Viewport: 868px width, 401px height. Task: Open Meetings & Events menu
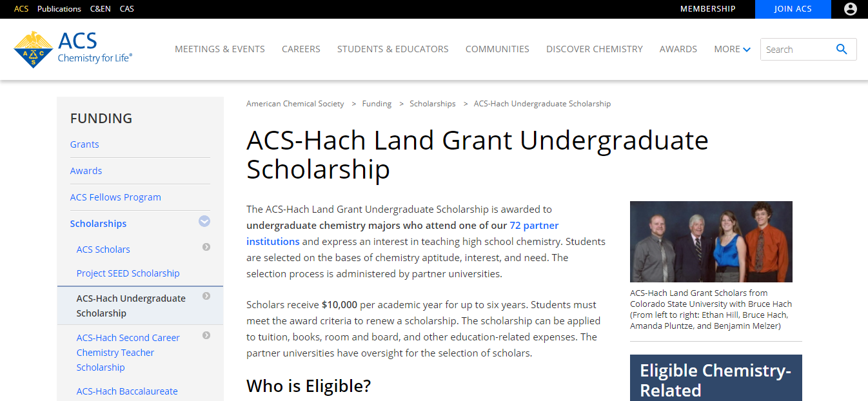(220, 49)
